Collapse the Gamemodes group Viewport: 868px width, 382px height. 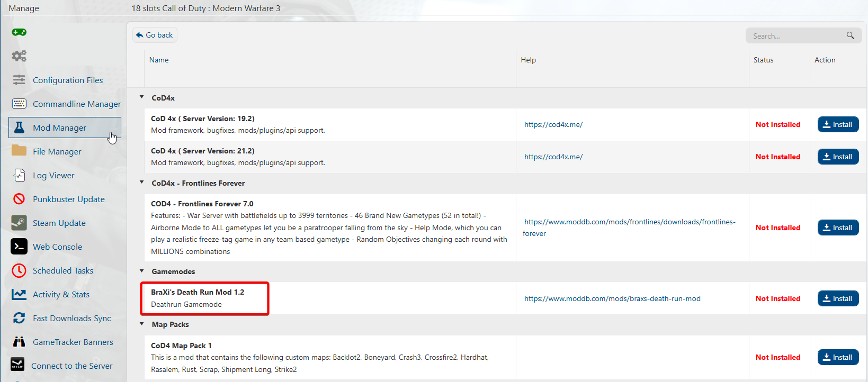pos(141,271)
